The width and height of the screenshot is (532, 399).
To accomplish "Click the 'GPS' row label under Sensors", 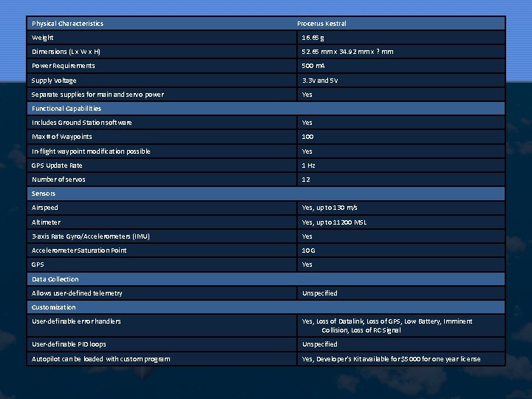I will 38,265.
